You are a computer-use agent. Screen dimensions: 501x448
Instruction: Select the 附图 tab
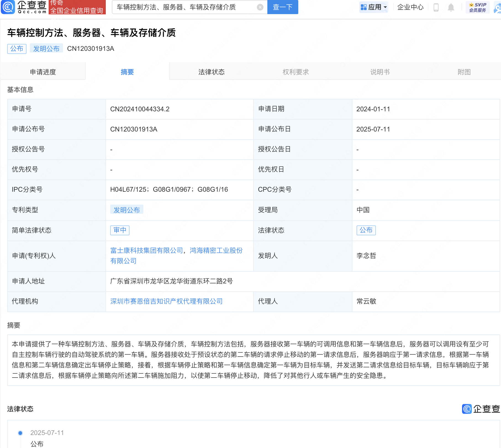(x=464, y=72)
